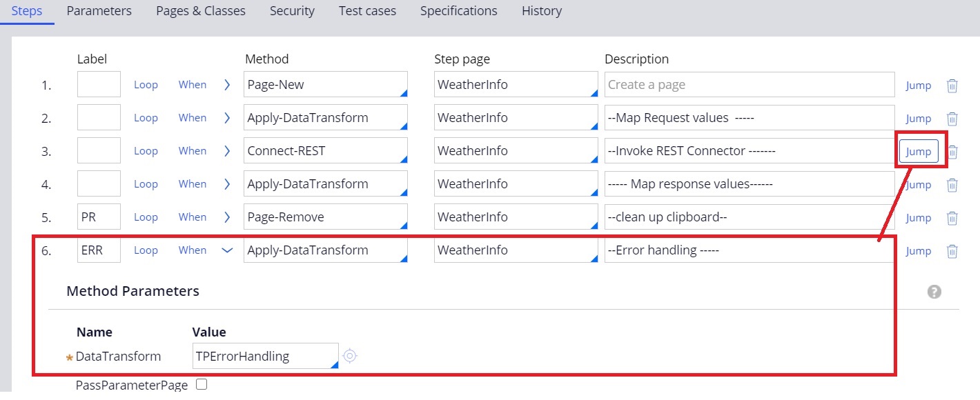Collapse step 6 using the down chevron
This screenshot has width=980, height=400.
point(227,251)
